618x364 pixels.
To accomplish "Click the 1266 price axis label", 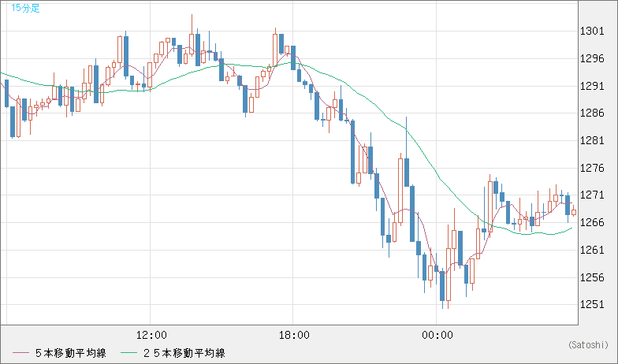I will 592,222.
